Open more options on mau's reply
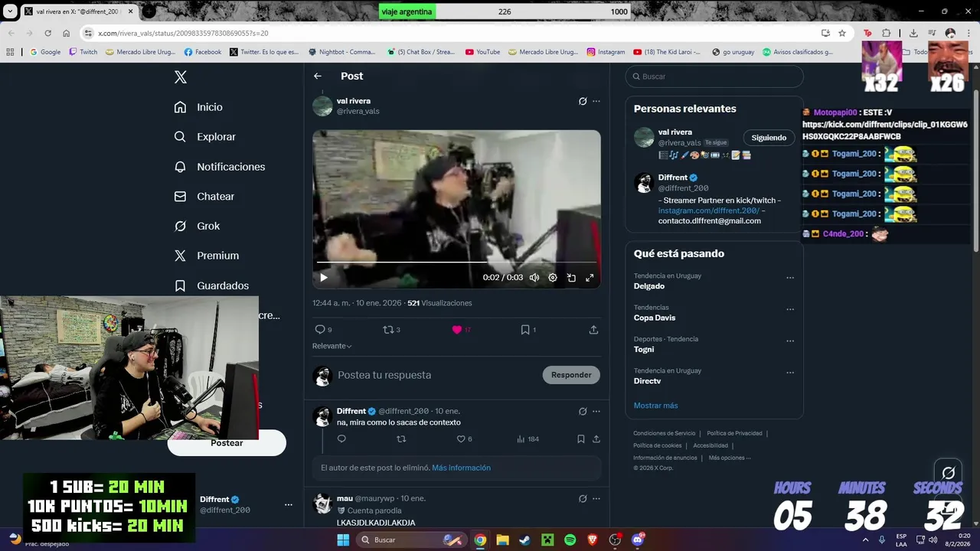The image size is (980, 551). (596, 498)
